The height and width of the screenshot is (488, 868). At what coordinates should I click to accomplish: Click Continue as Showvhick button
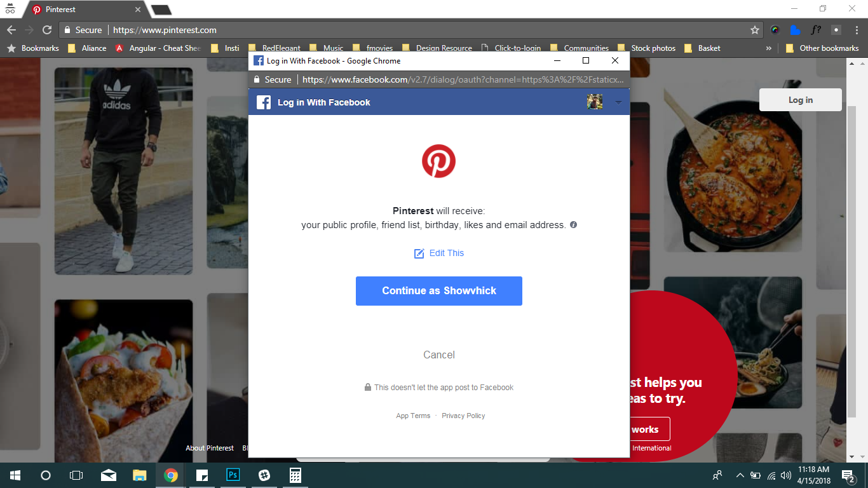tap(439, 291)
